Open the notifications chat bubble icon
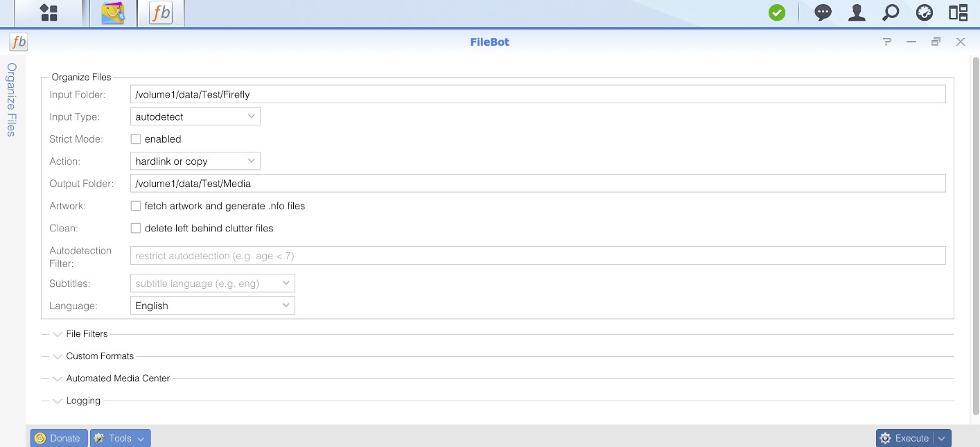980x447 pixels. click(823, 13)
